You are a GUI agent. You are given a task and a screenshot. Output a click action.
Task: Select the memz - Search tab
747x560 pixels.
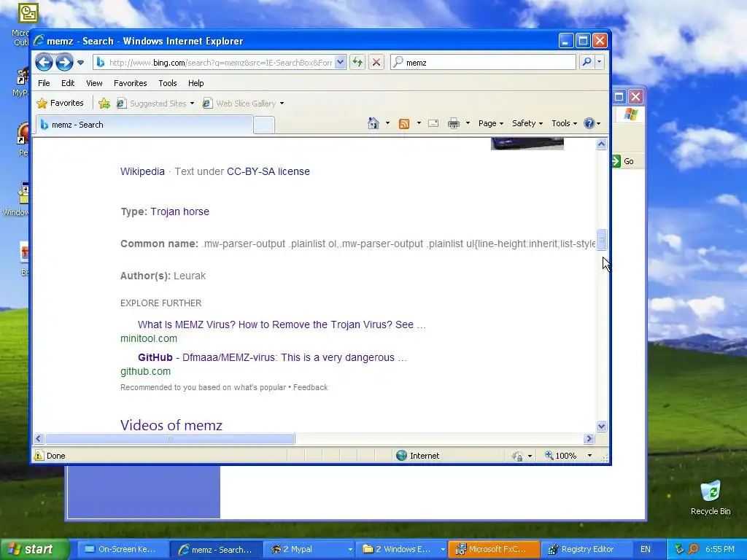(144, 125)
